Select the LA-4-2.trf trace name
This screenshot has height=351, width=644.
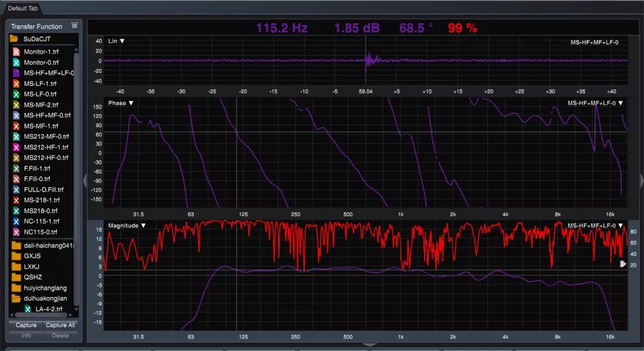(49, 309)
